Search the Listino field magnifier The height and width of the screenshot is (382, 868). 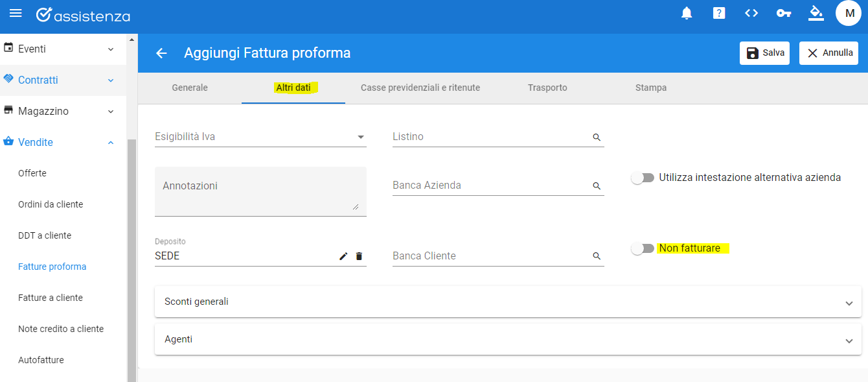[597, 137]
